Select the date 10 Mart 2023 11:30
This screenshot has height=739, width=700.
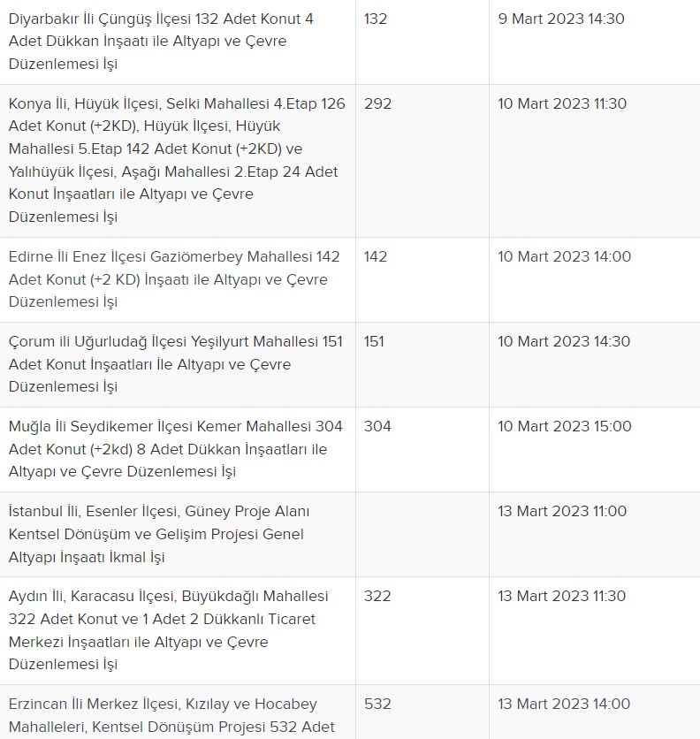562,104
